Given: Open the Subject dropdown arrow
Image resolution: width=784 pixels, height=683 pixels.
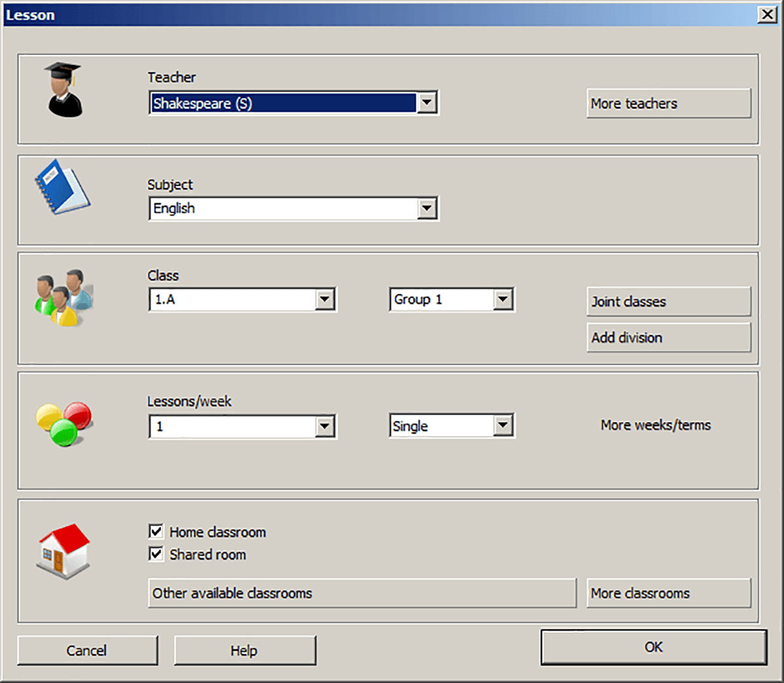Looking at the screenshot, I should coord(427,208).
